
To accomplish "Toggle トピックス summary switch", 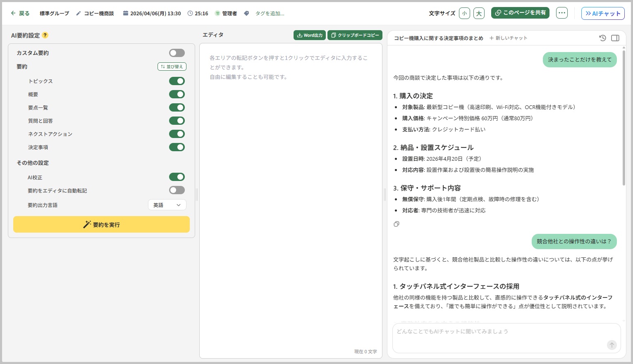I will pos(177,81).
